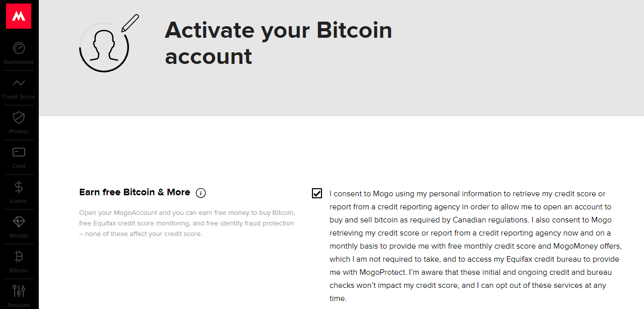Open the Protect shield icon

(x=19, y=118)
